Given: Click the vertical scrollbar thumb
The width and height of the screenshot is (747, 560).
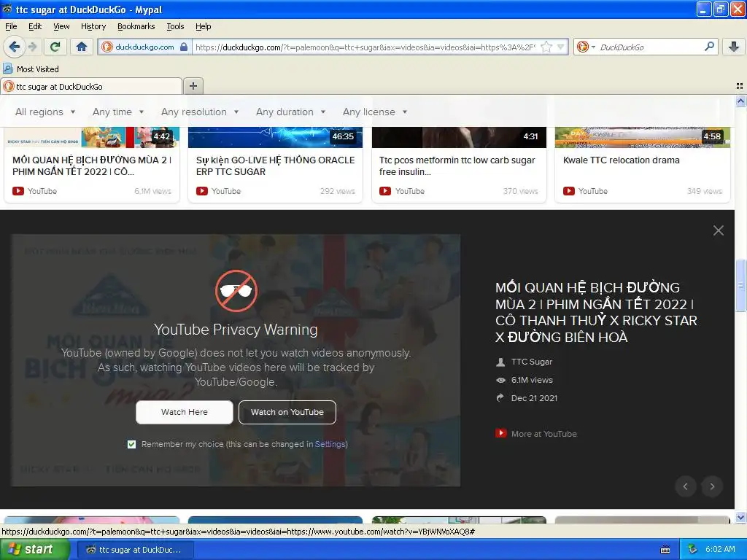Looking at the screenshot, I should (740, 285).
